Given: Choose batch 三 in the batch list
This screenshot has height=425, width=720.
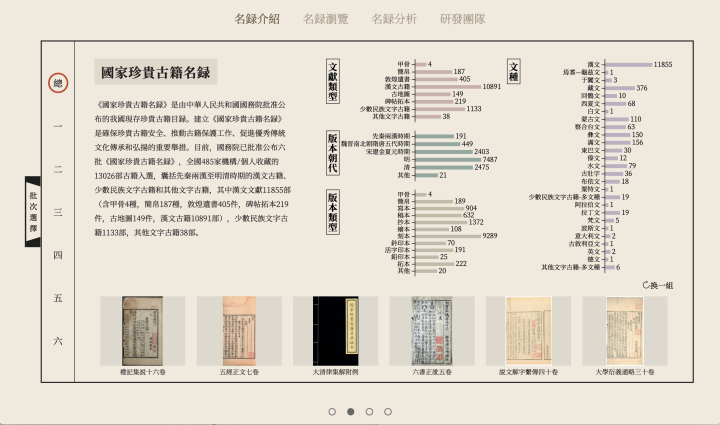Looking at the screenshot, I should click(58, 212).
